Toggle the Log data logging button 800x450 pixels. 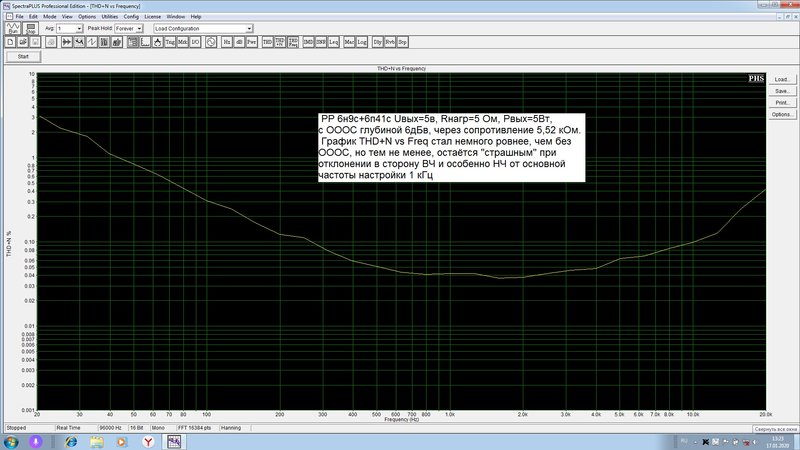click(x=362, y=42)
